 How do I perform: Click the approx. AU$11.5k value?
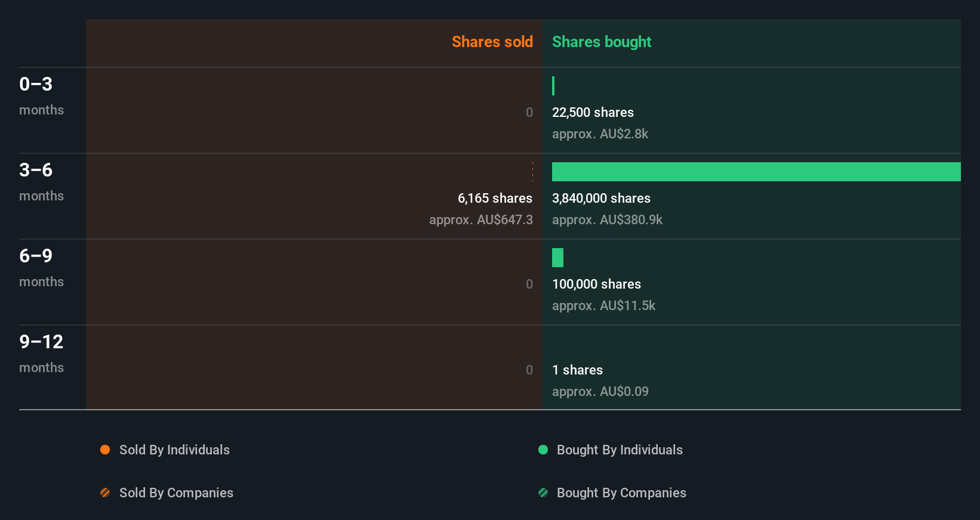(603, 305)
